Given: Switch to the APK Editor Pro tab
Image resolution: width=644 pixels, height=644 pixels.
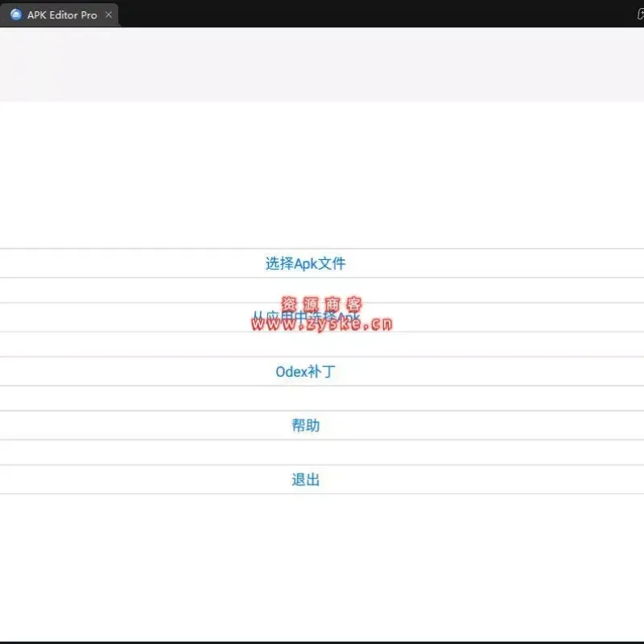Looking at the screenshot, I should [x=59, y=14].
